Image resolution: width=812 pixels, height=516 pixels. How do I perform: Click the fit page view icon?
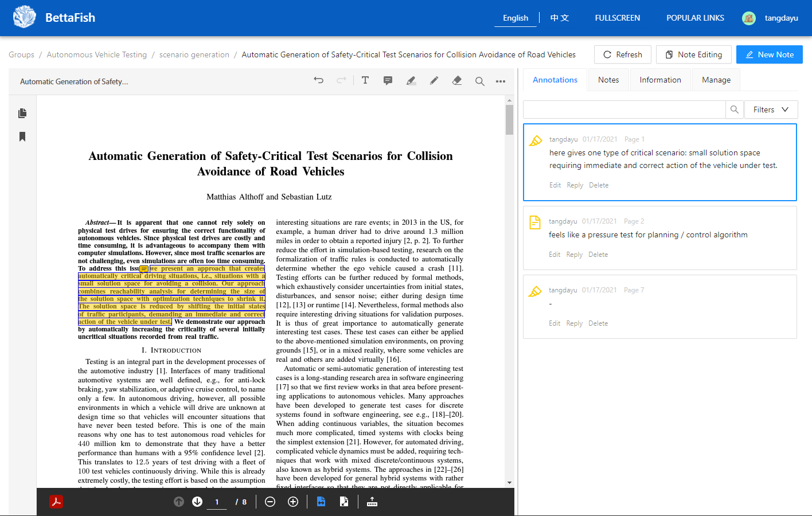pos(344,502)
